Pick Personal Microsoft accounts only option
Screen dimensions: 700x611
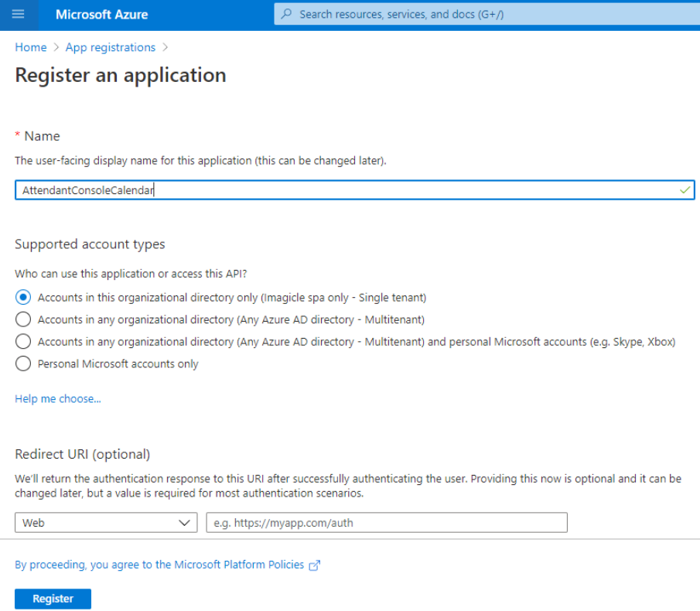tap(23, 364)
